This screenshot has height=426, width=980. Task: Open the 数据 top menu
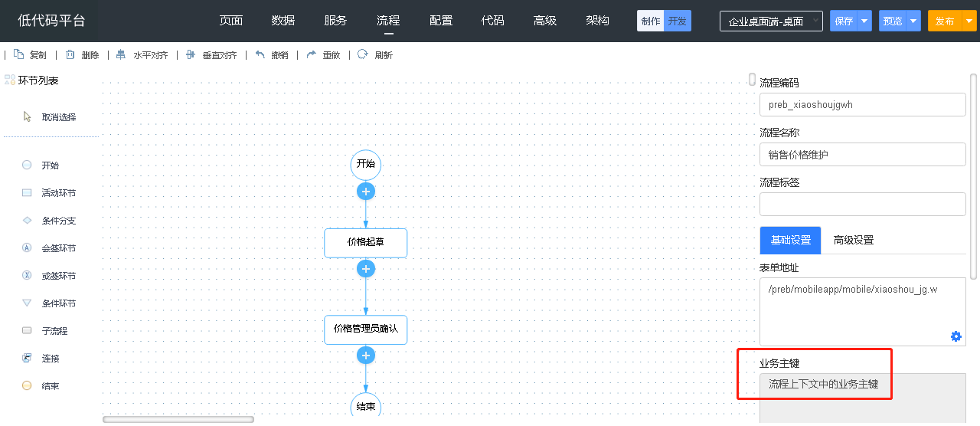[x=283, y=21]
